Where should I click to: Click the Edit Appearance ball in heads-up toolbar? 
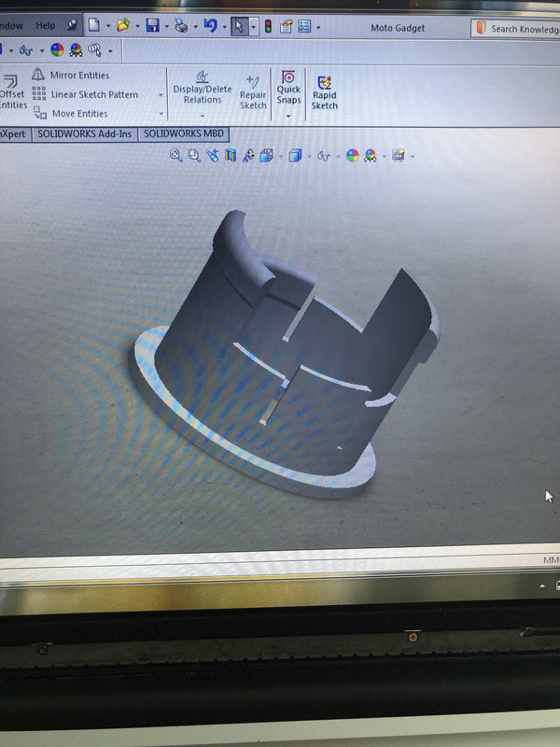[353, 155]
